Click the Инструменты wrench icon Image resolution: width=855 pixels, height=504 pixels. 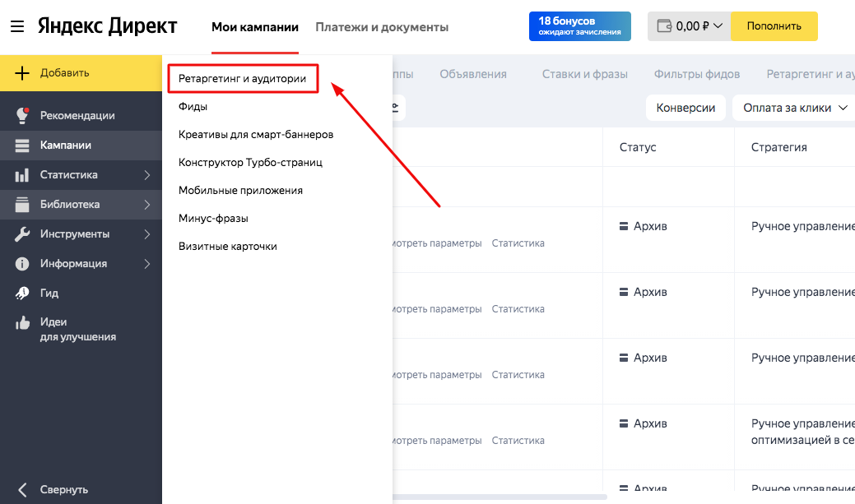pos(22,234)
